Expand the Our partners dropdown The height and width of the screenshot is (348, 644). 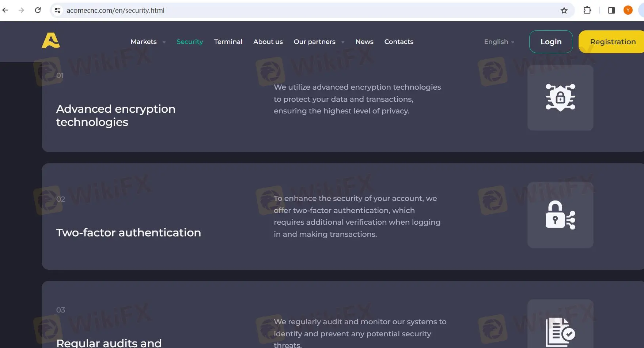319,42
